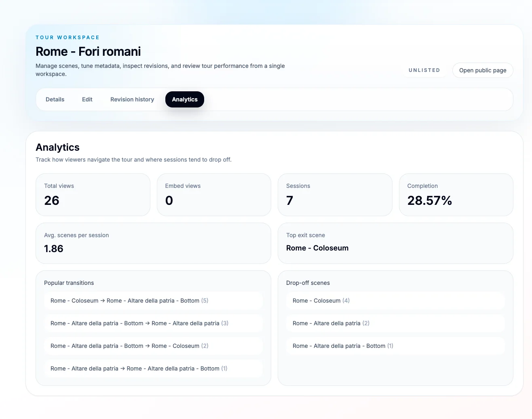This screenshot has height=419, width=532.
Task: Select transition Altare Bottom to Altare della patria (3)
Action: pos(153,323)
